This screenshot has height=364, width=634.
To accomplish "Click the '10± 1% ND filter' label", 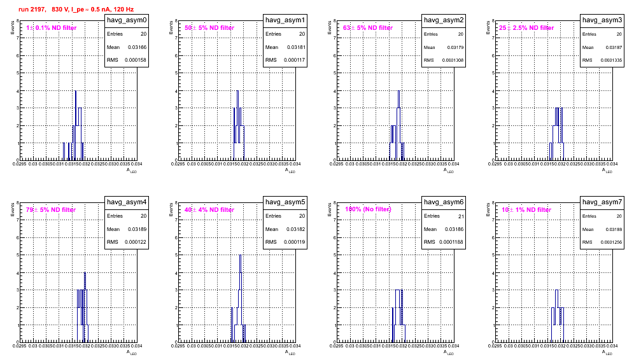I will pos(526,210).
